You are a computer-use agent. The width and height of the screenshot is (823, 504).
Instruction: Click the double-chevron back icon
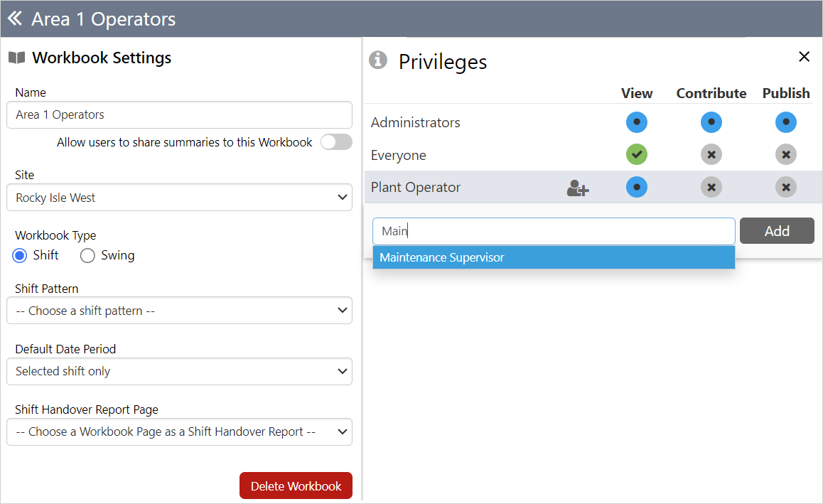(x=15, y=18)
